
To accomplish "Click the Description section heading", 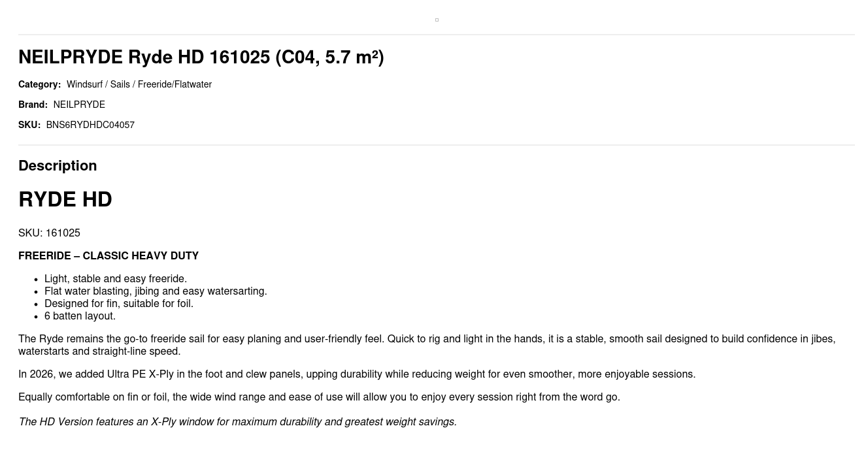I will pyautogui.click(x=58, y=166).
